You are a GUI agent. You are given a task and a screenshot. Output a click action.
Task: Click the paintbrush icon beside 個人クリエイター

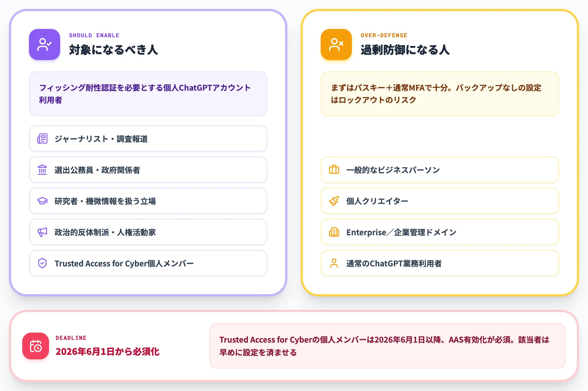click(334, 201)
